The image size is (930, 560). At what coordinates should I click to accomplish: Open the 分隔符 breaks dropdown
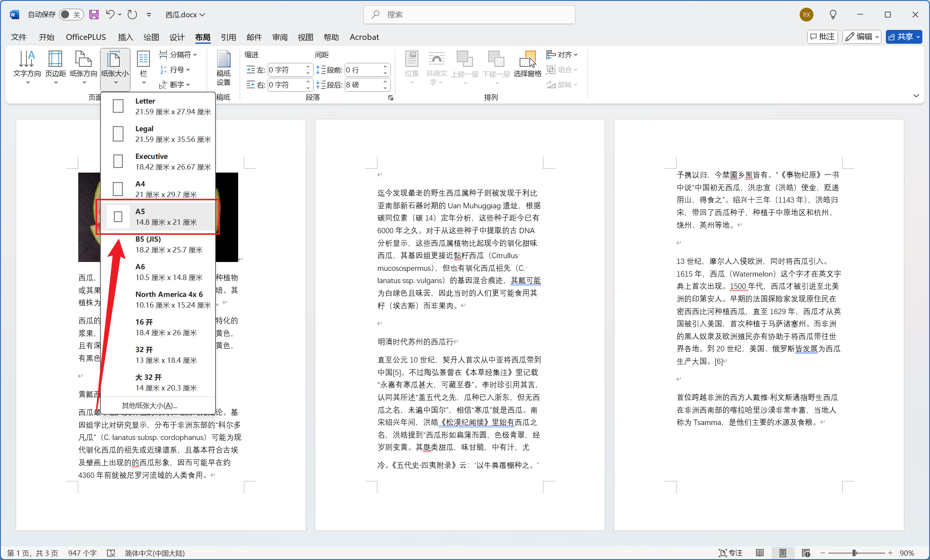(x=179, y=54)
